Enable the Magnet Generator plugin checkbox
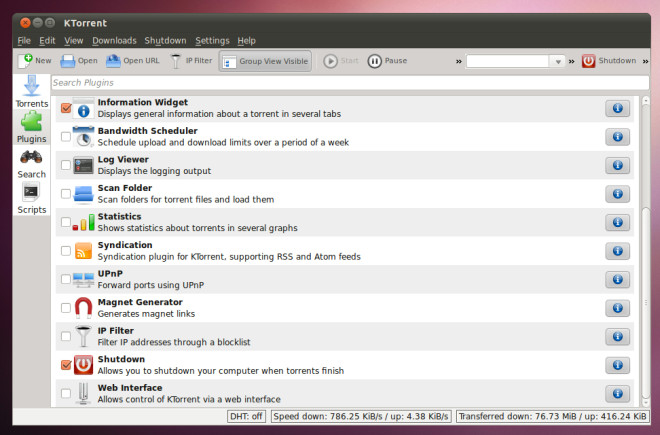Image resolution: width=660 pixels, height=435 pixels. click(x=66, y=308)
